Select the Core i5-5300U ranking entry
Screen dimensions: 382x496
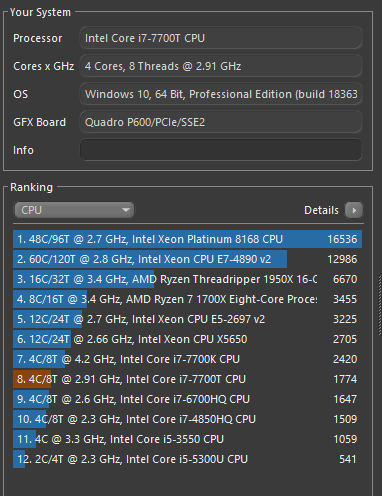(188, 459)
